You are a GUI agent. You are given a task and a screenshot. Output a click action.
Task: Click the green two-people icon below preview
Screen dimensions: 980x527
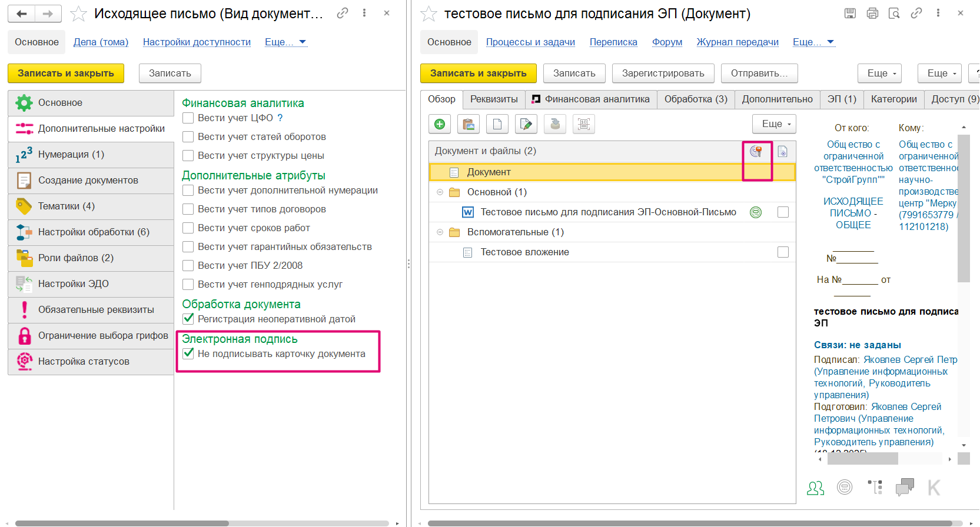pyautogui.click(x=815, y=488)
